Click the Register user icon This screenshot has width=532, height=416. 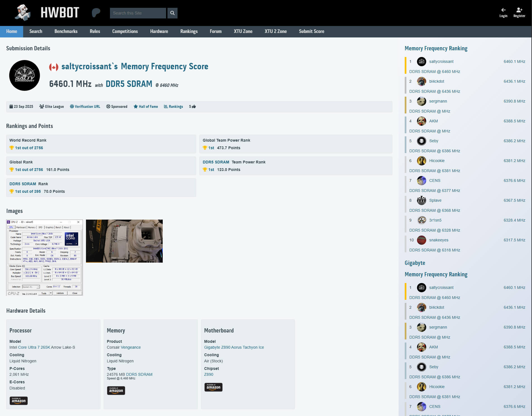coord(519,10)
